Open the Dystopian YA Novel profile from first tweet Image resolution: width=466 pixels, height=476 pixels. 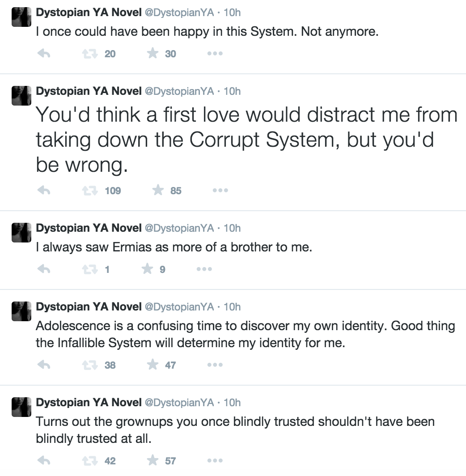[89, 13]
